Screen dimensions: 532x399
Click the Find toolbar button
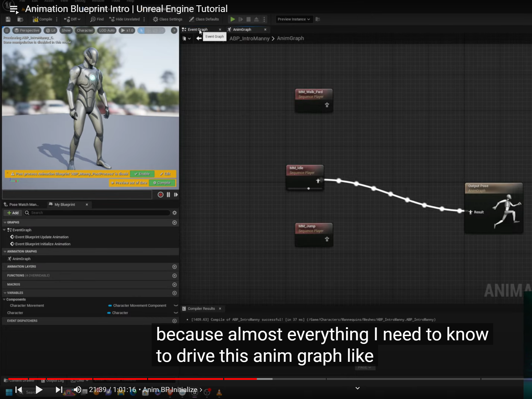coord(97,19)
